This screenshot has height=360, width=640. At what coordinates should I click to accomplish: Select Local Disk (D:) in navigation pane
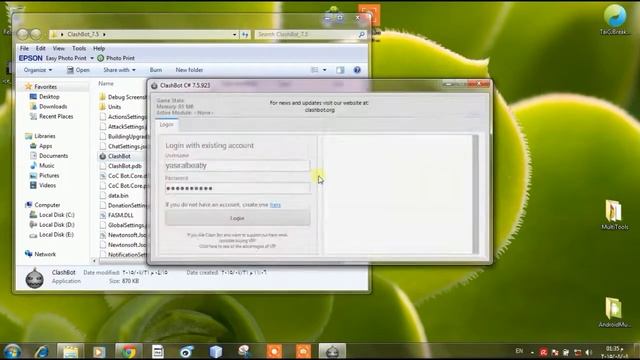(x=56, y=224)
